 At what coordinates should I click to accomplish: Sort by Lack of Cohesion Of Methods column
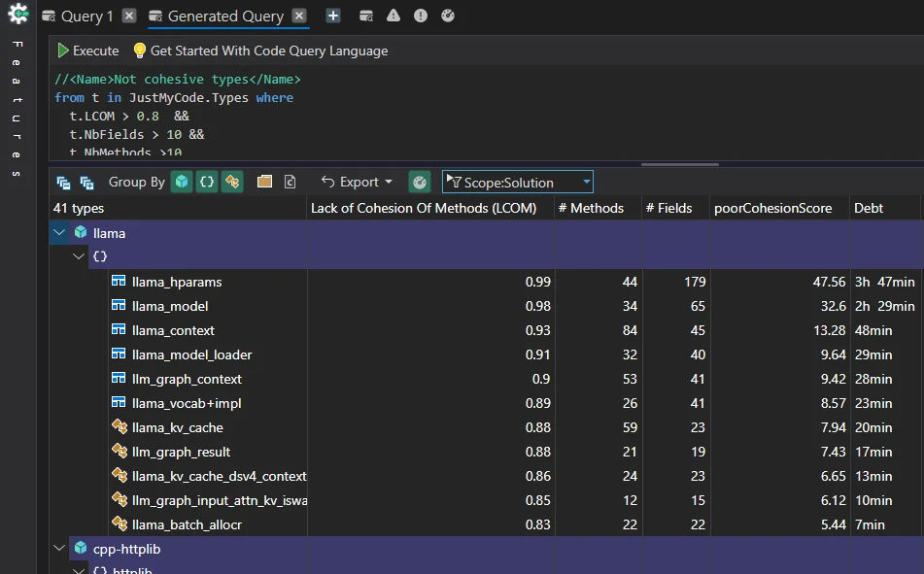(x=430, y=208)
